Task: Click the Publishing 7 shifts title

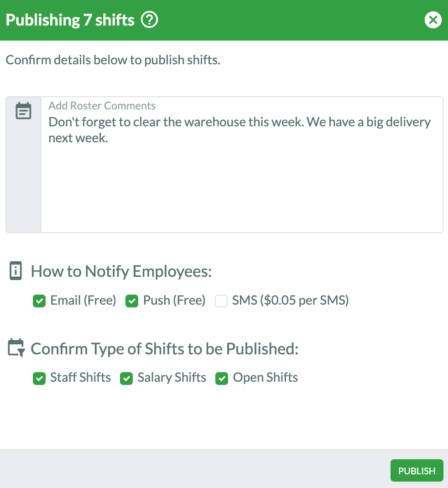Action: click(69, 20)
